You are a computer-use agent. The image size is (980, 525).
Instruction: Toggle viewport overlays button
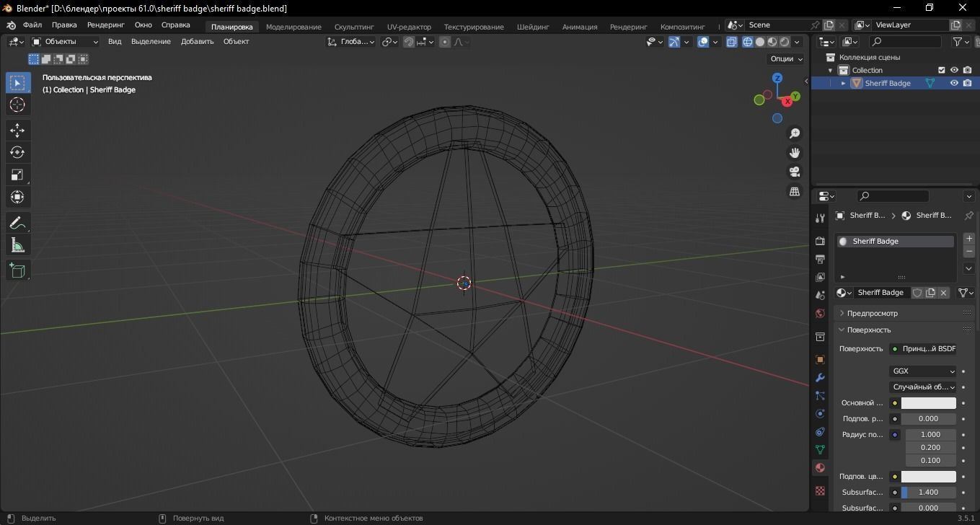coord(703,42)
